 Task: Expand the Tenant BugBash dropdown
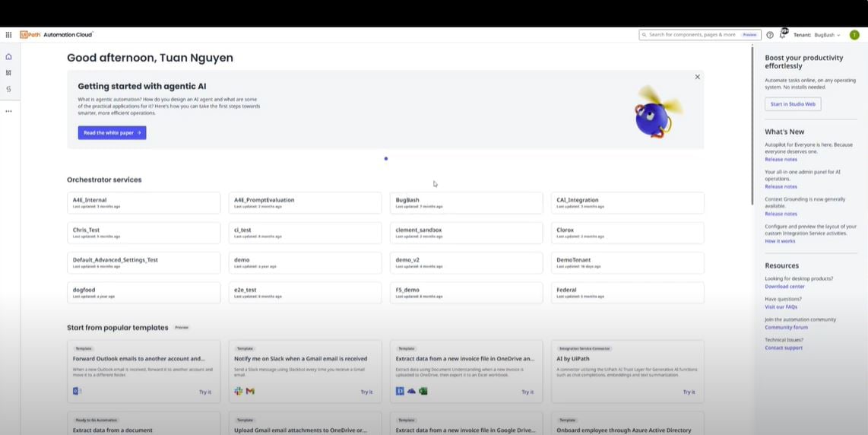point(817,35)
